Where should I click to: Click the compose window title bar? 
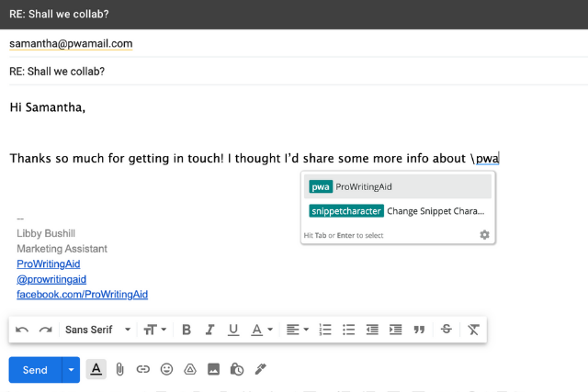[294, 15]
